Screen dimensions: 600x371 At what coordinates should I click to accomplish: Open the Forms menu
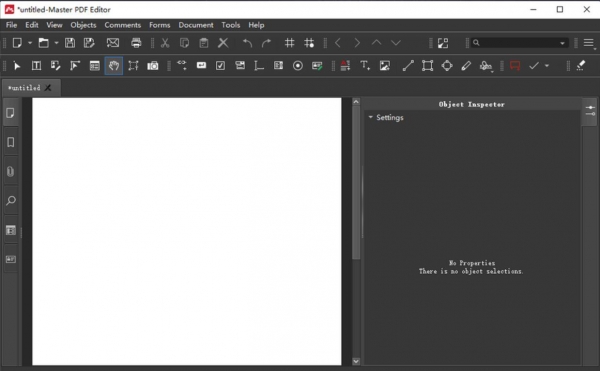pos(160,25)
